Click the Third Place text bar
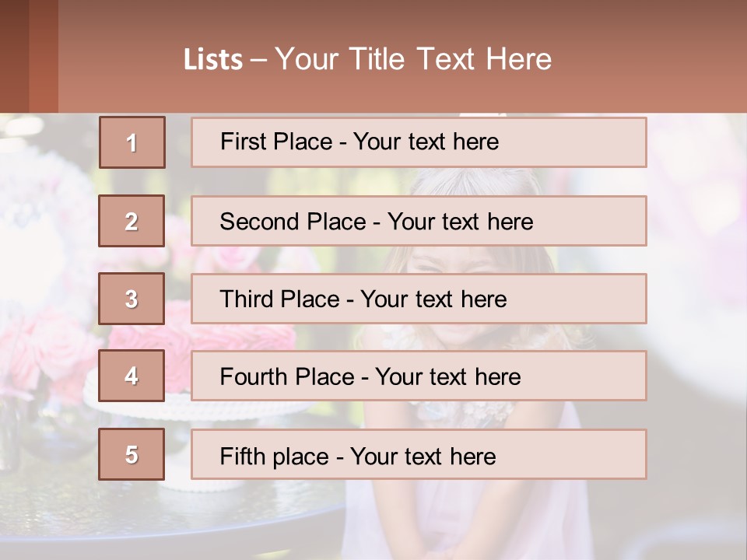Screen dimensions: 747x560 [419, 299]
